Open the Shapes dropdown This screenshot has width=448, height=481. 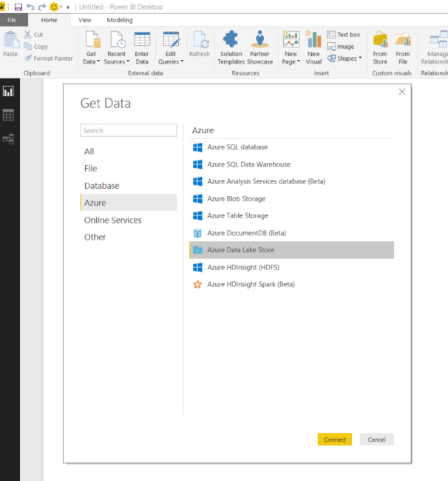tap(345, 58)
